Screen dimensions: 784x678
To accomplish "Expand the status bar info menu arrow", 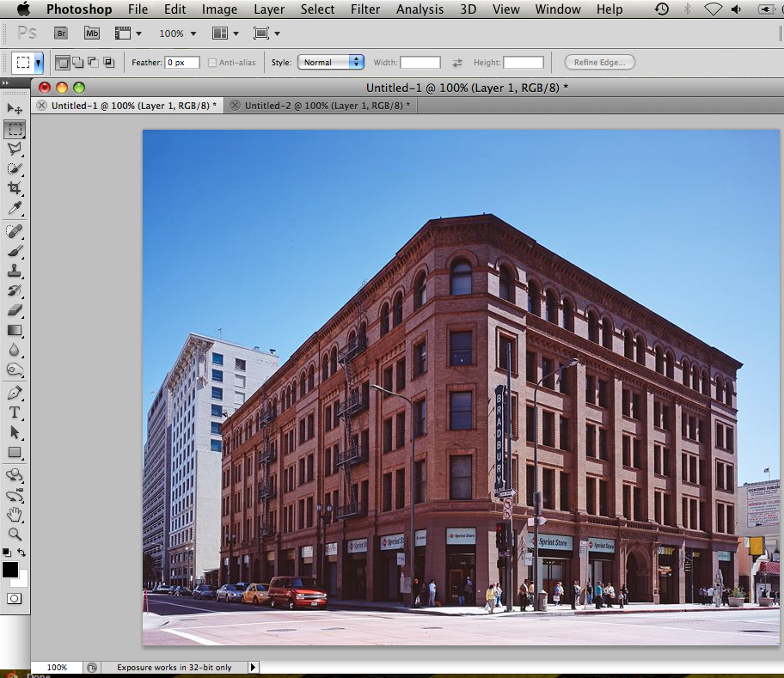I will (253, 667).
